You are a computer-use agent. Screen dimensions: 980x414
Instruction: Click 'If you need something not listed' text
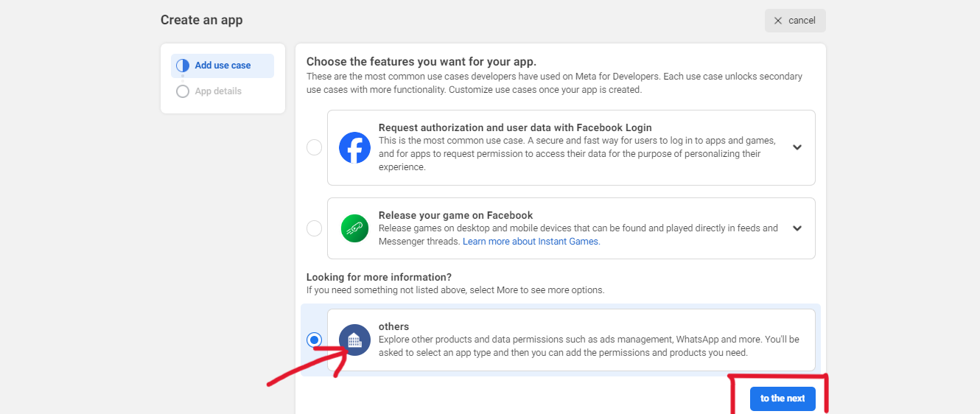click(x=455, y=290)
